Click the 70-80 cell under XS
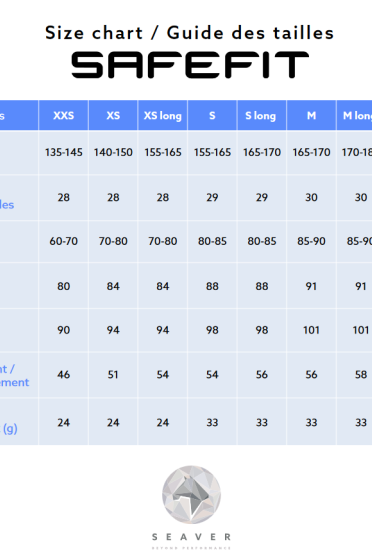The image size is (372, 558). pyautogui.click(x=113, y=241)
